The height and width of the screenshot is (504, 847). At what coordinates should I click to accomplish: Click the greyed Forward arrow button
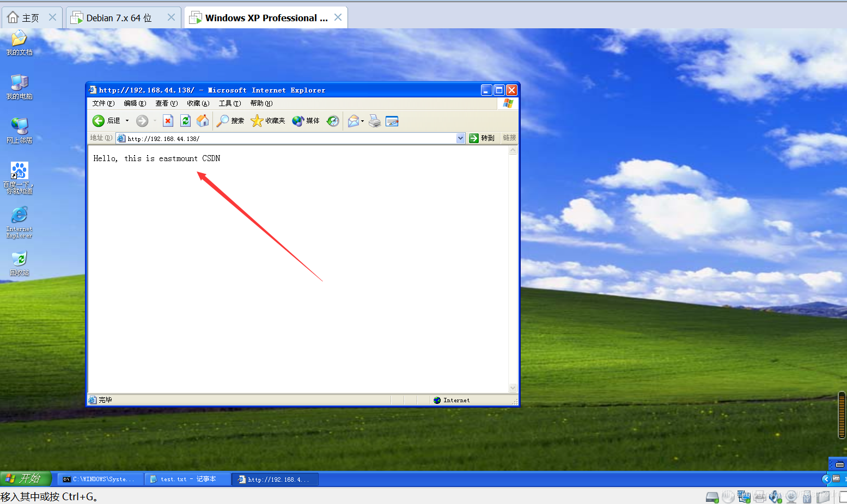coord(142,121)
